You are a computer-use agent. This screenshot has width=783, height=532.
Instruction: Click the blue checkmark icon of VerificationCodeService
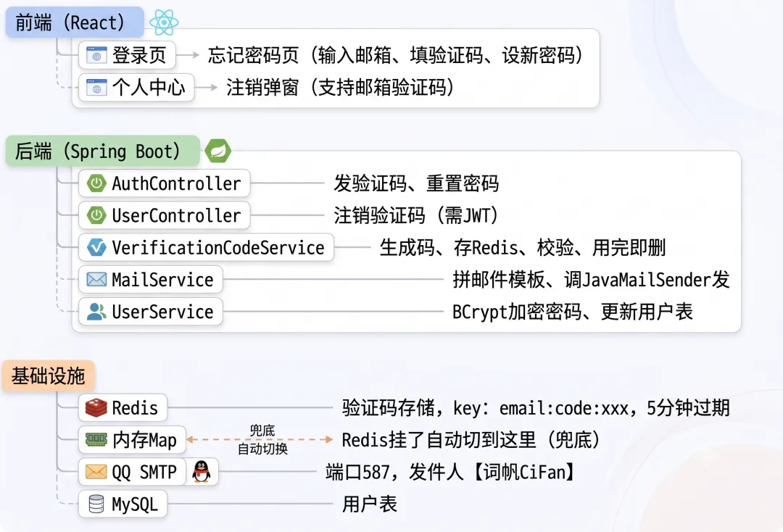(96, 247)
